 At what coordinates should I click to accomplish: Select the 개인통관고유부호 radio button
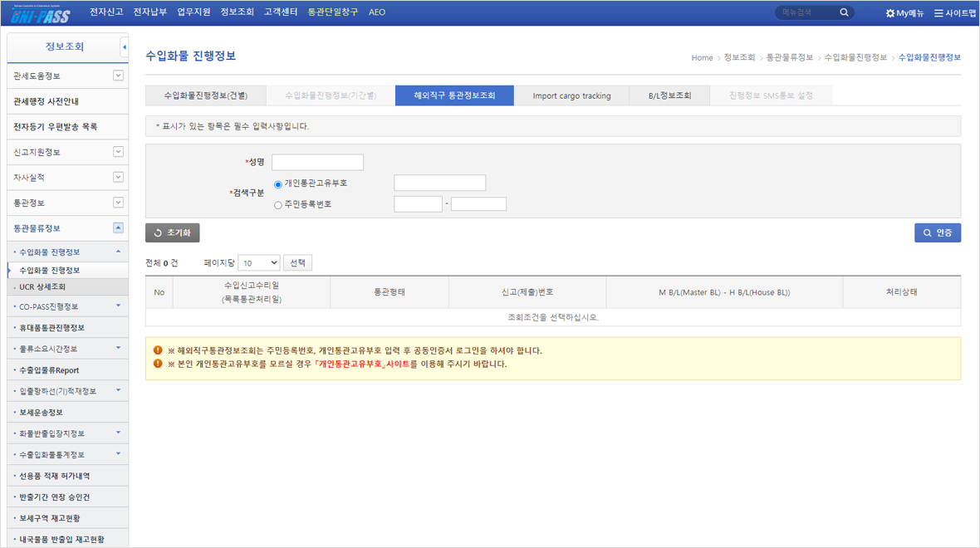point(278,184)
